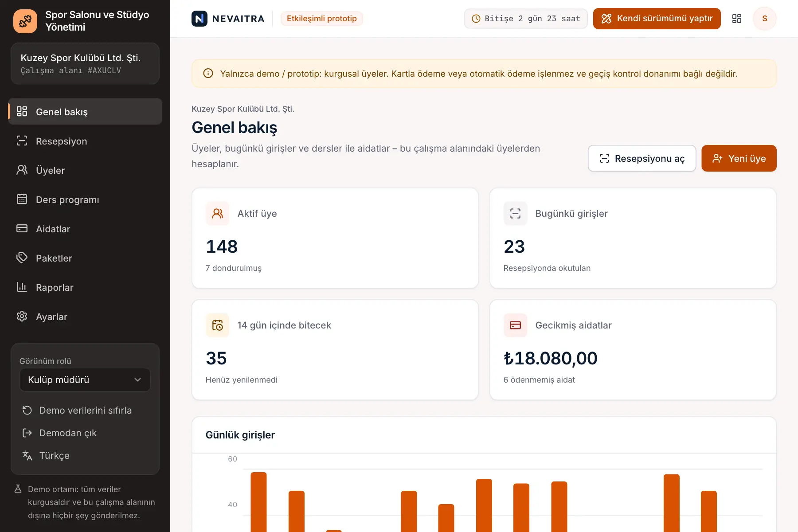This screenshot has height=532, width=798.
Task: Click Bitişe 2 gün 23 saat badge
Action: pos(526,19)
